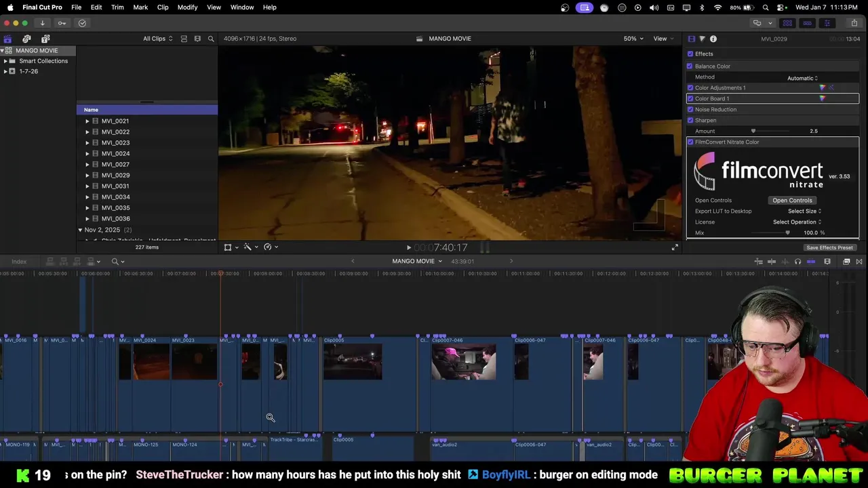868x488 pixels.
Task: Open the Edit menu
Action: tap(96, 7)
